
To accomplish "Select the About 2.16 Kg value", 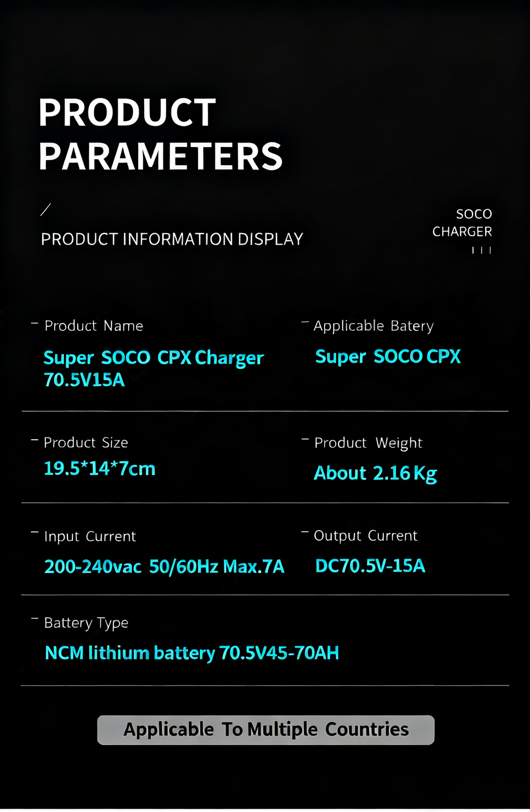I will click(375, 473).
